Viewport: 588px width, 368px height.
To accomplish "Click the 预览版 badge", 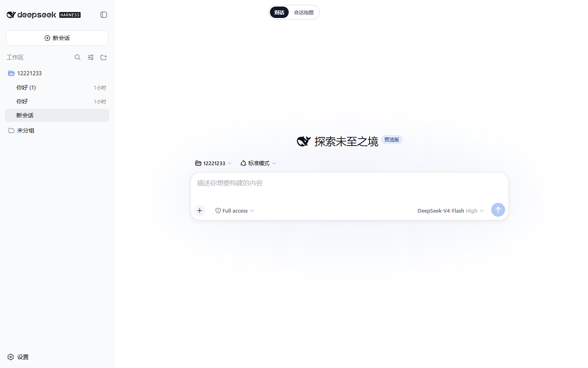I will pyautogui.click(x=392, y=140).
